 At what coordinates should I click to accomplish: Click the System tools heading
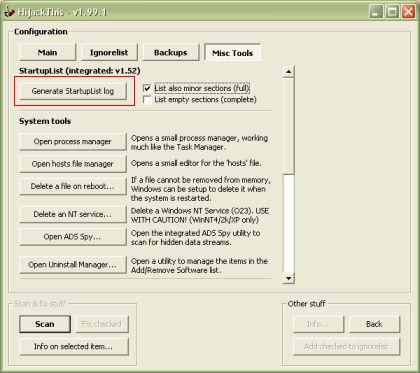45,121
